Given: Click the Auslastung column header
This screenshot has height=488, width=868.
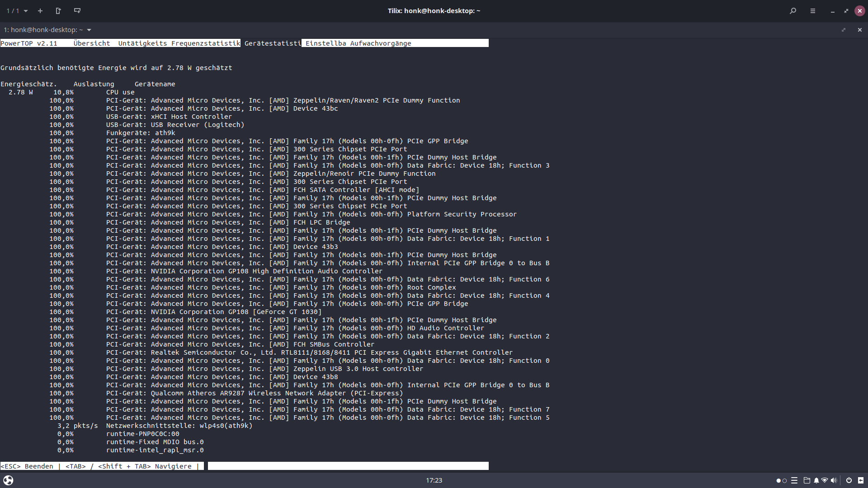Looking at the screenshot, I should 94,84.
